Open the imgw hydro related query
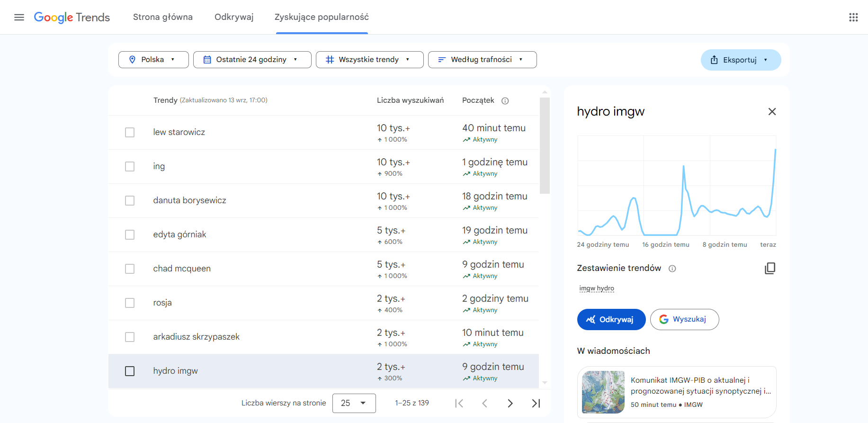868x423 pixels. point(597,288)
